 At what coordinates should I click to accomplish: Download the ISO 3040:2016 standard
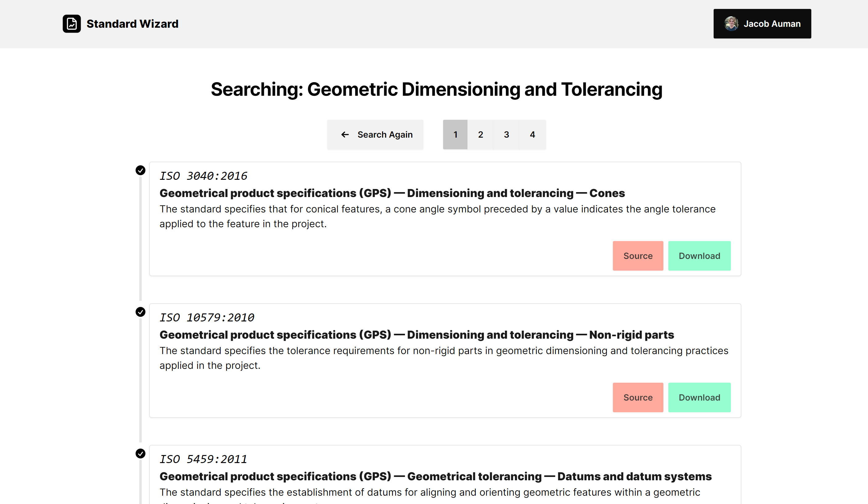699,256
